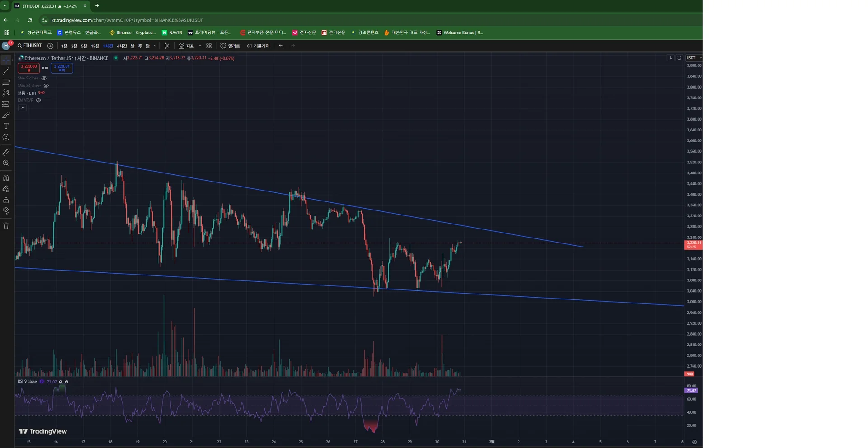
Task: Delete all drawings with trash icon
Action: click(x=6, y=226)
